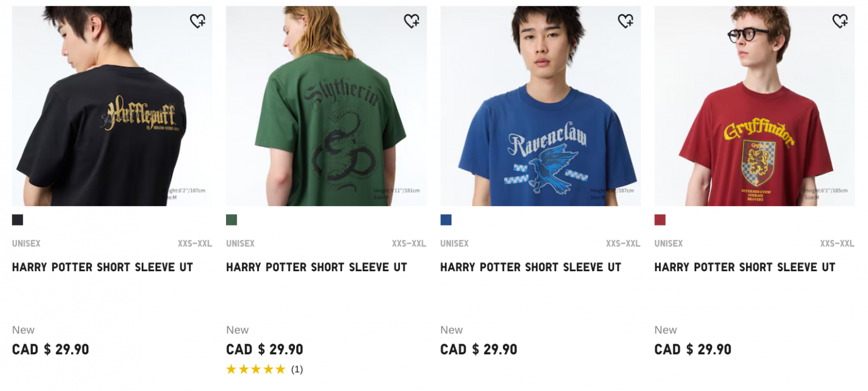The image size is (868, 391).
Task: Click the Slytherin shirt product photo
Action: [x=326, y=105]
